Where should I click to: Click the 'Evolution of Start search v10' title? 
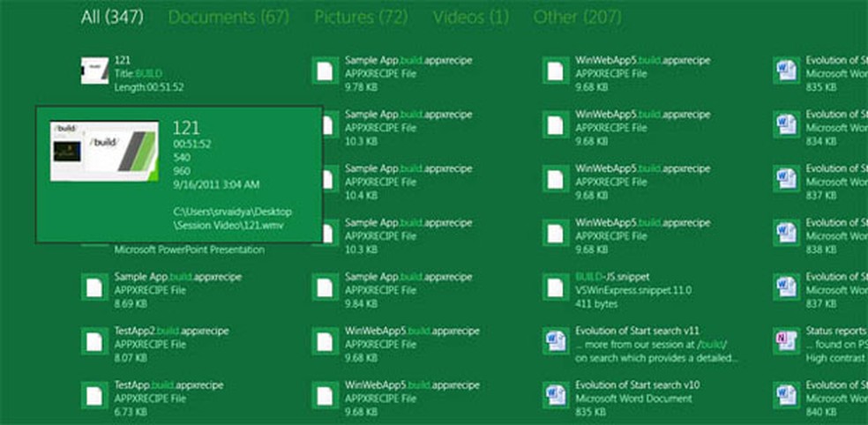[638, 384]
